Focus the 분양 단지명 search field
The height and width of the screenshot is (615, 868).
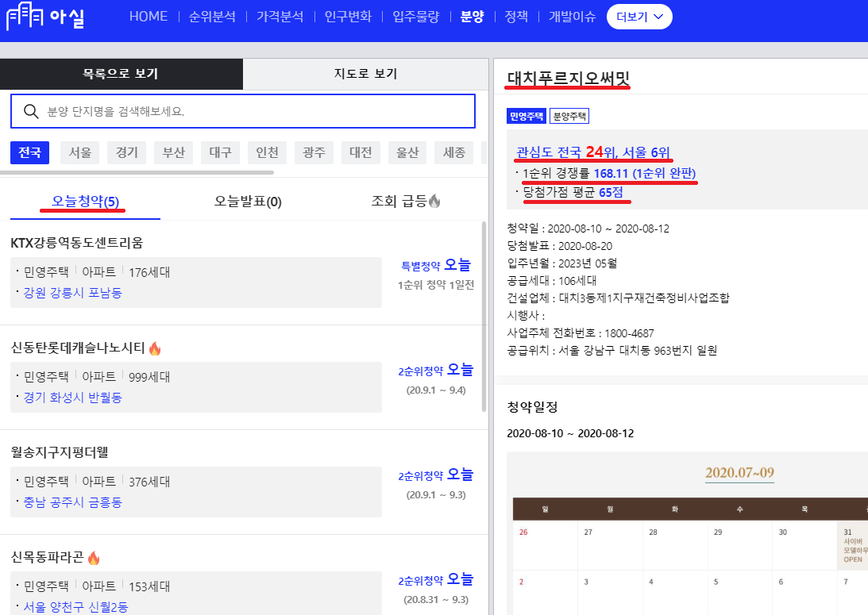[243, 111]
